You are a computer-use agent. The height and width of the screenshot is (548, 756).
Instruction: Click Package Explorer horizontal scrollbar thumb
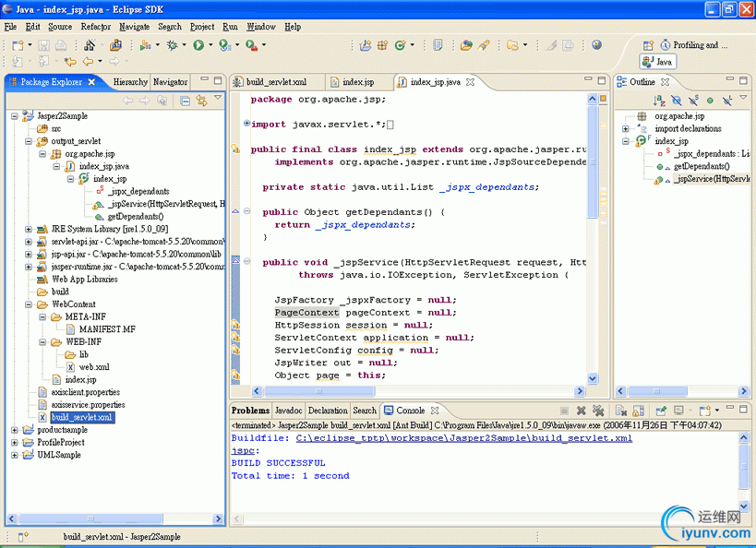coord(90,518)
